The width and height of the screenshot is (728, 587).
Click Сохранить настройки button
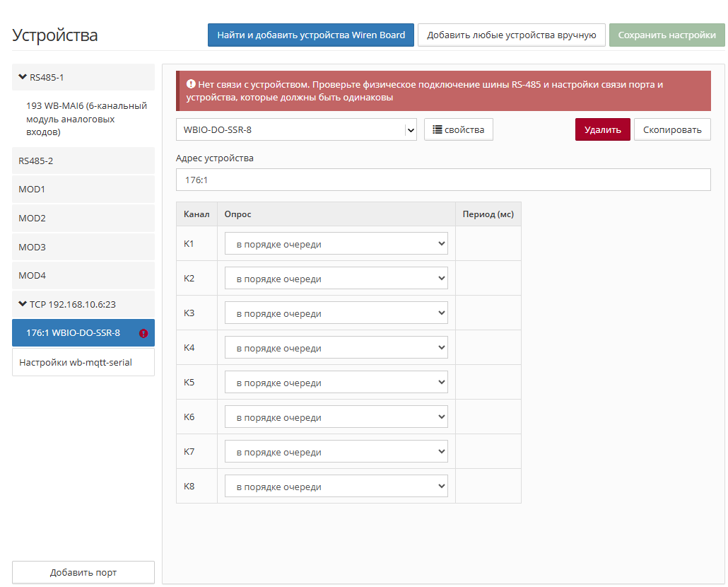(x=667, y=35)
